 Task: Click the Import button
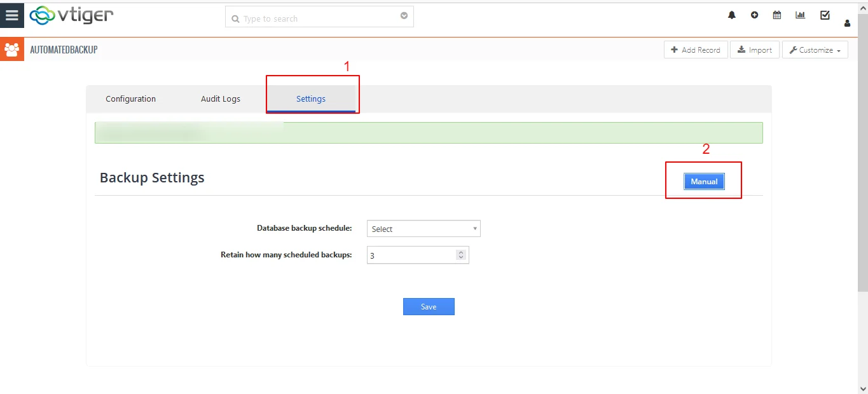[754, 50]
